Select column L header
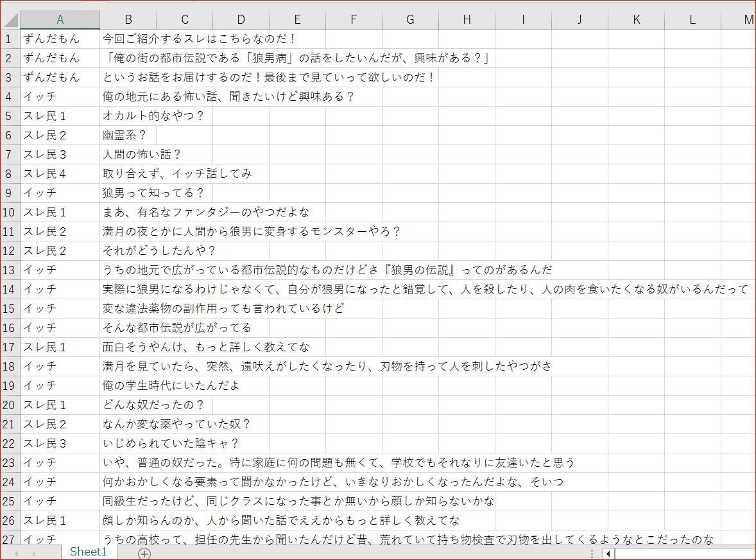 (x=692, y=19)
